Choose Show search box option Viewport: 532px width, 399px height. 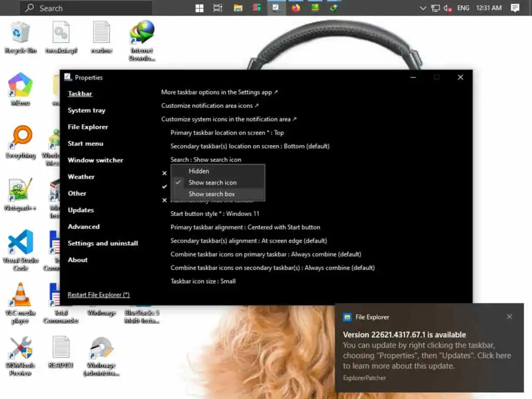tap(218, 194)
